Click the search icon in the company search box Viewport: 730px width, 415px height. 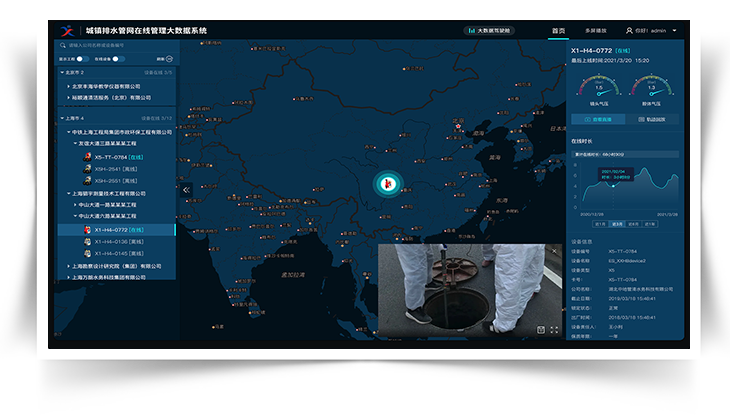click(x=62, y=46)
